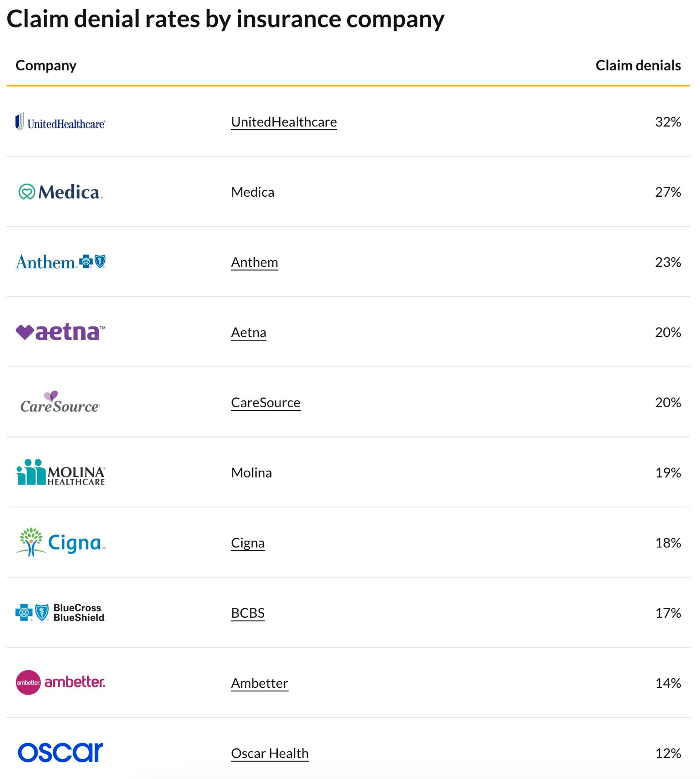The width and height of the screenshot is (700, 779).
Task: Open the Oscar Health link
Action: point(270,753)
